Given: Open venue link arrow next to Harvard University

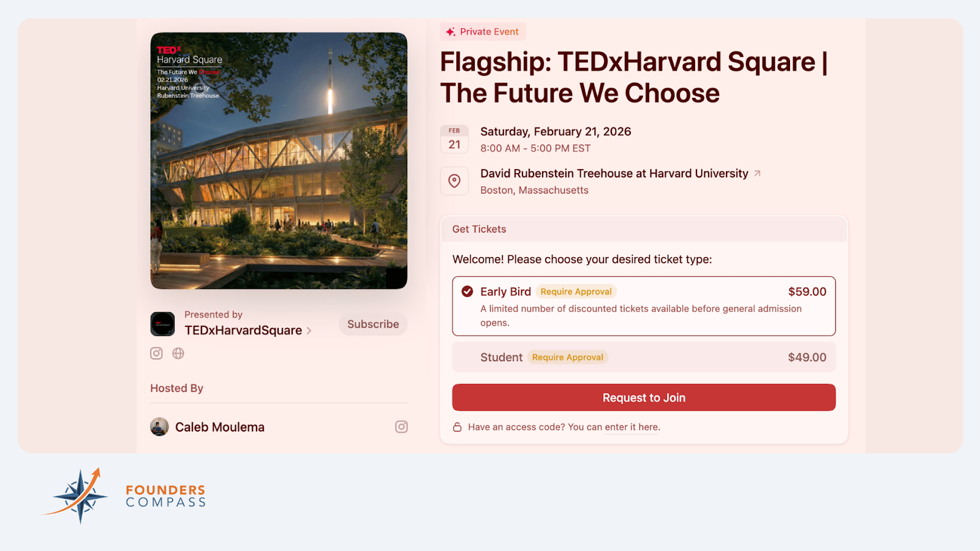Looking at the screenshot, I should 758,174.
